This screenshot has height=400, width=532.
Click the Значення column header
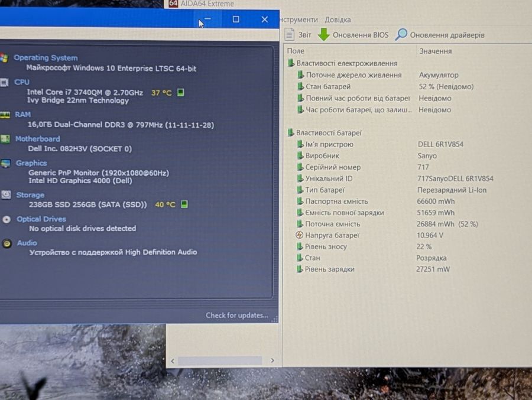[436, 51]
